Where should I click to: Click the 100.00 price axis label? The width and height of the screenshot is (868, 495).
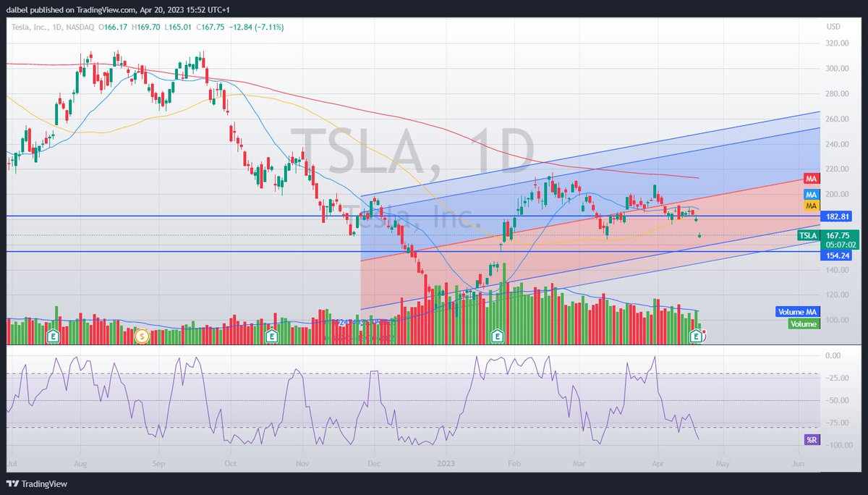click(x=838, y=320)
